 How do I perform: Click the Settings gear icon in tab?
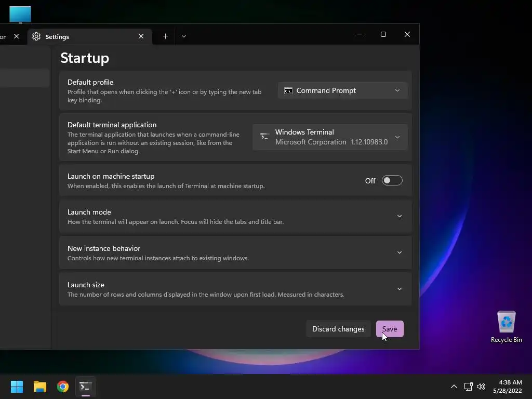36,37
